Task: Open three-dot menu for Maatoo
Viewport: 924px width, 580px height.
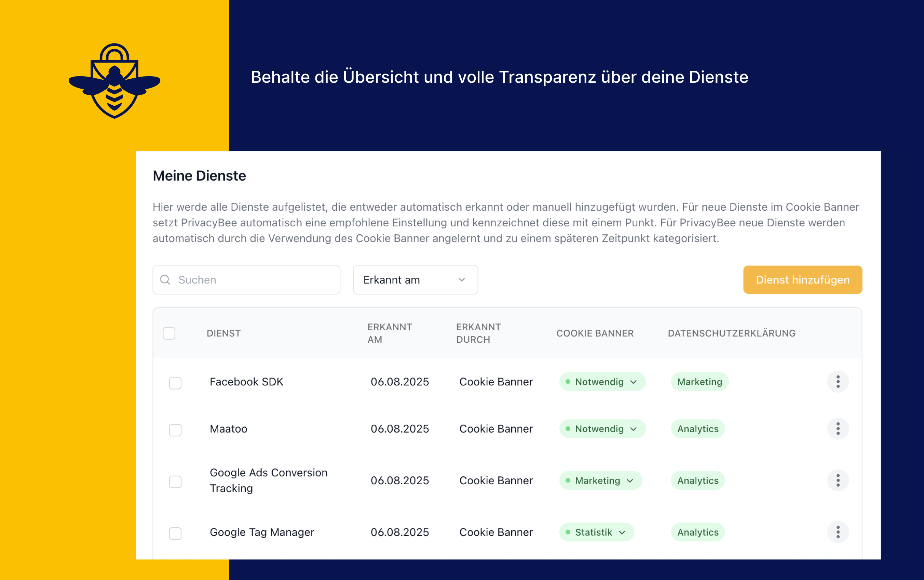Action: [x=838, y=429]
